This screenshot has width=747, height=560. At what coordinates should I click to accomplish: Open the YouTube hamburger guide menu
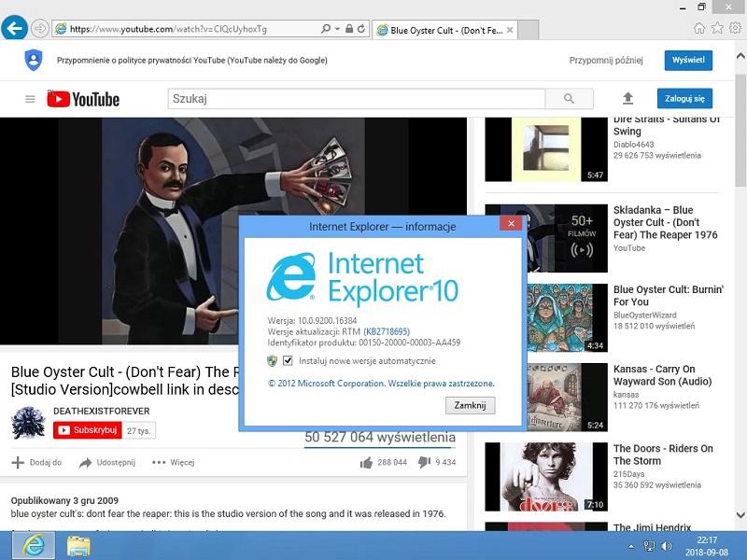tap(30, 99)
